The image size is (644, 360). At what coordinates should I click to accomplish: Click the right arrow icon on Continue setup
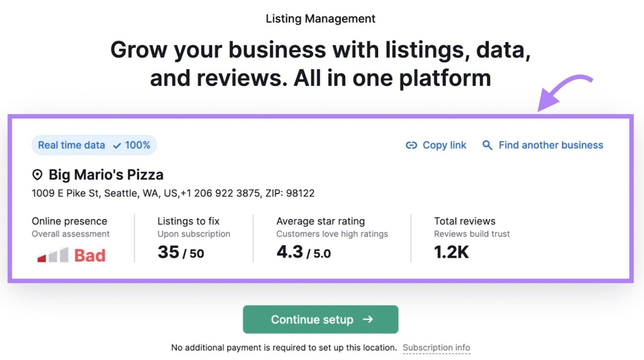[367, 319]
